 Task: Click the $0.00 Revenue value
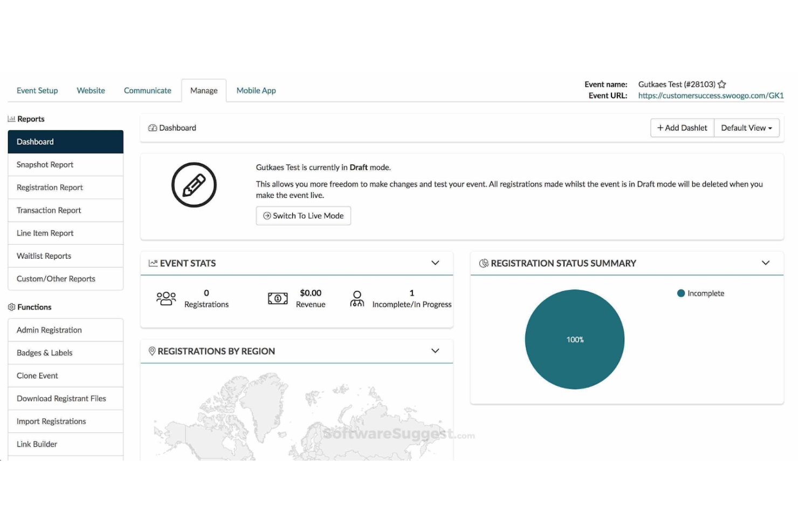pyautogui.click(x=311, y=293)
